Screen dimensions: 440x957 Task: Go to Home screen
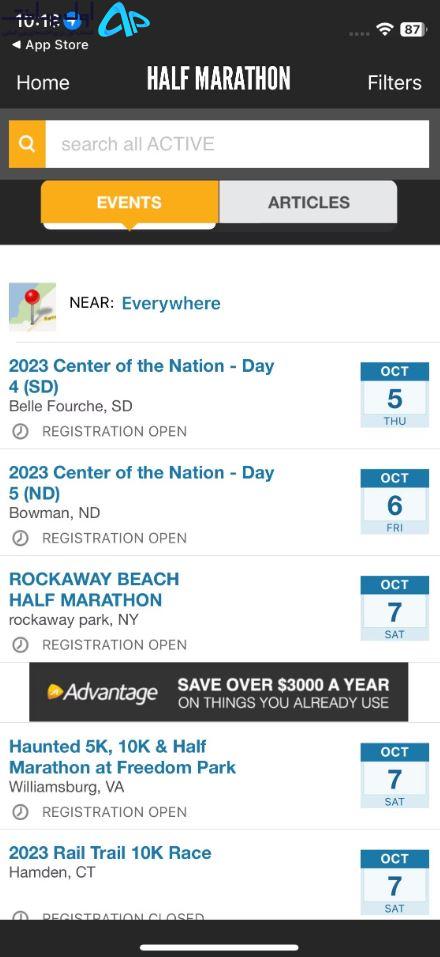pos(43,82)
